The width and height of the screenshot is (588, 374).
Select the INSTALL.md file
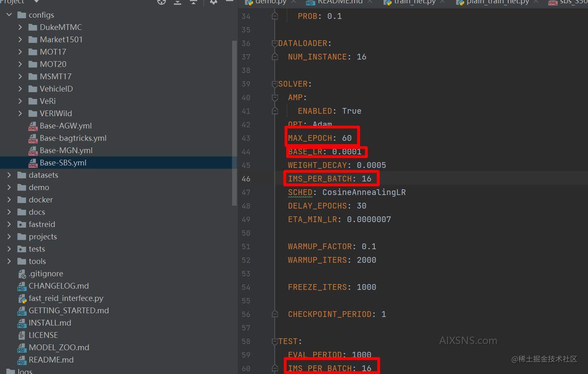50,323
